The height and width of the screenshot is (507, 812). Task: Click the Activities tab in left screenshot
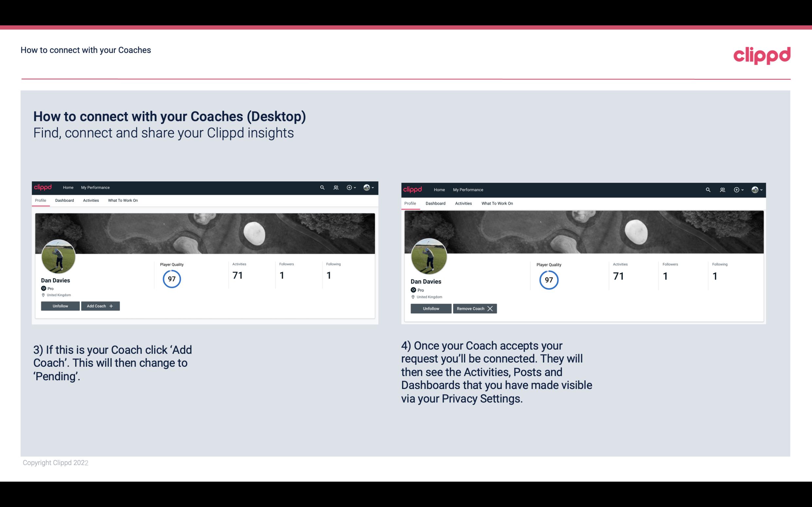91,200
